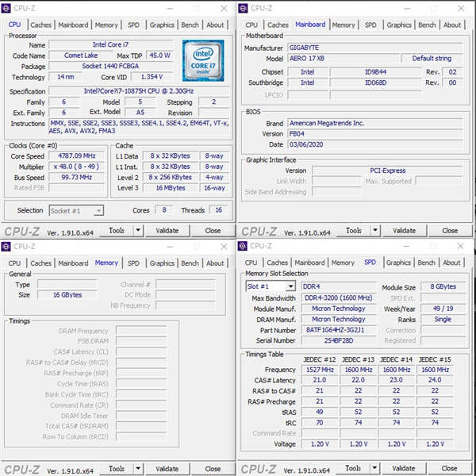
Task: Open the Bench tab in the SPD window
Action: (427, 263)
